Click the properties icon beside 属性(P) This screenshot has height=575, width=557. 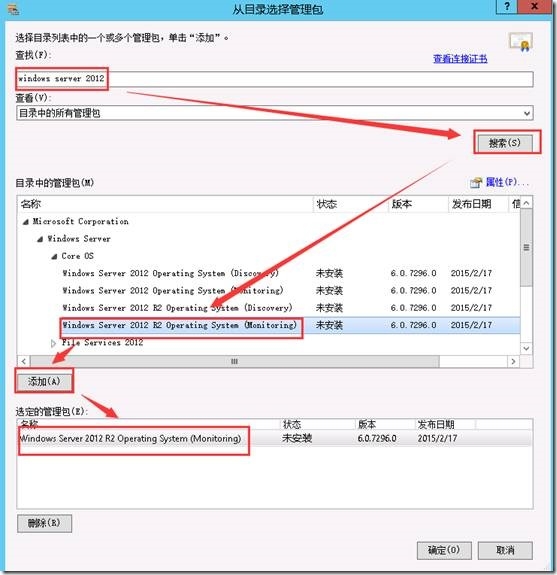click(476, 182)
